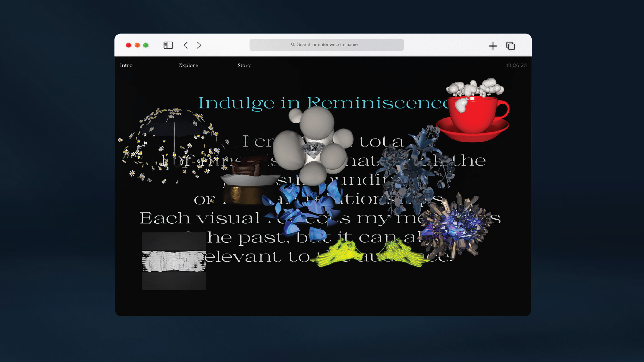Select the neon yellow wings artwork
This screenshot has height=362, width=644.
(370, 253)
